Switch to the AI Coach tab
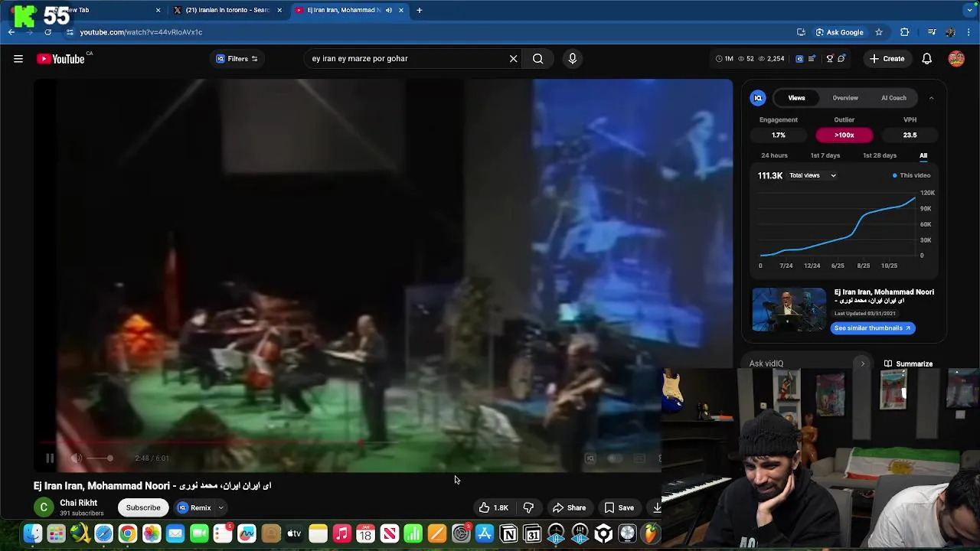This screenshot has height=551, width=980. click(893, 98)
